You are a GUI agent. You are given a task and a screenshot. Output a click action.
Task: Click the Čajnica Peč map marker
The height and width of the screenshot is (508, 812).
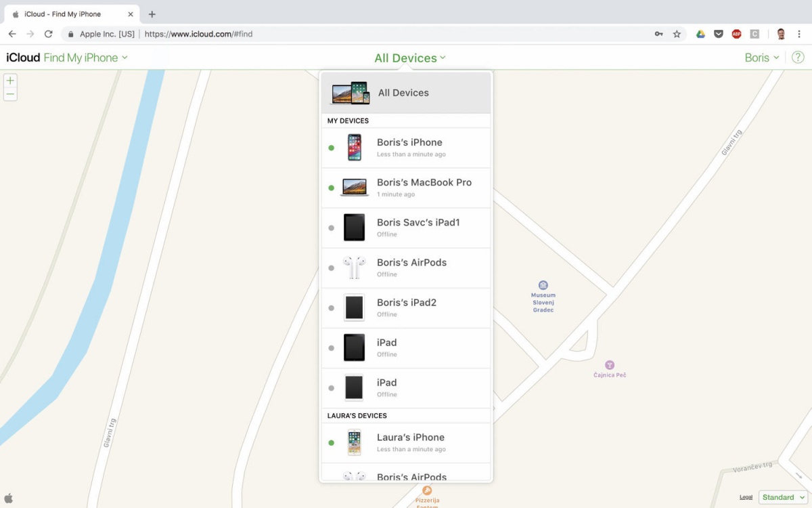[x=610, y=365]
